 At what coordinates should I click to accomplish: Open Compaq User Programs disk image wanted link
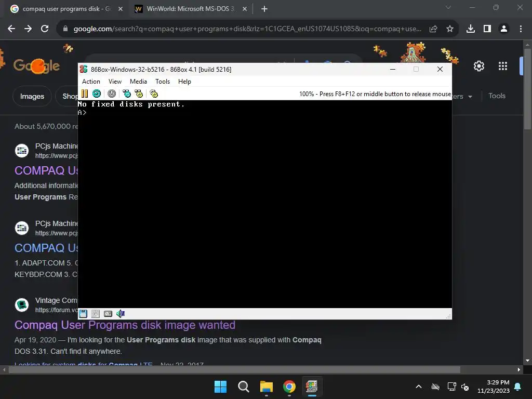(x=125, y=325)
